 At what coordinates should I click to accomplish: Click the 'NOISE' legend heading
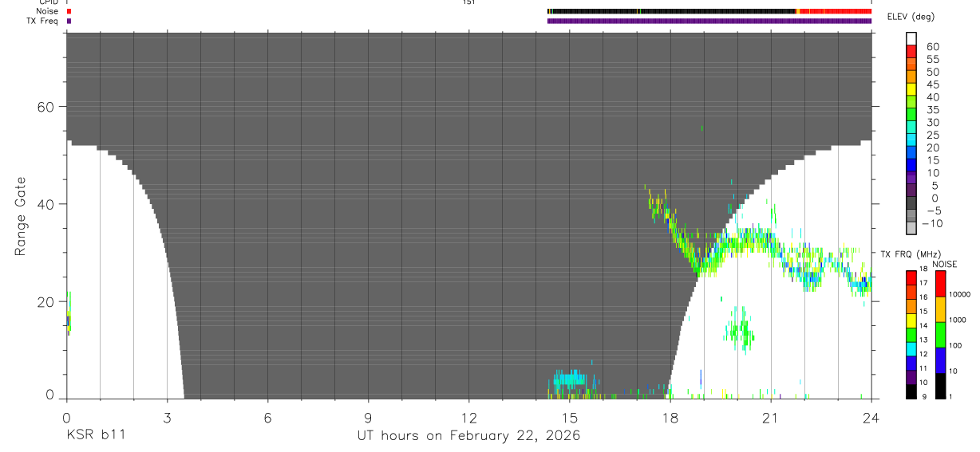946,264
